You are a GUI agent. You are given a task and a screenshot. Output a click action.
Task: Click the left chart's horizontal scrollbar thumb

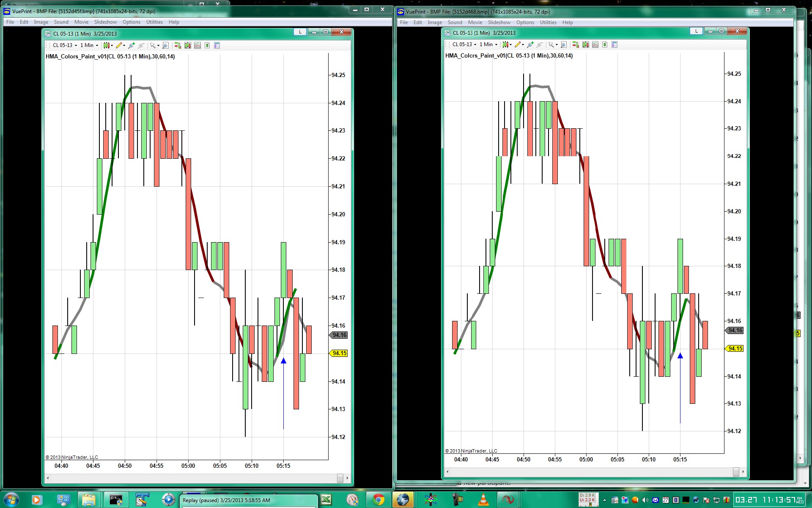[340, 478]
